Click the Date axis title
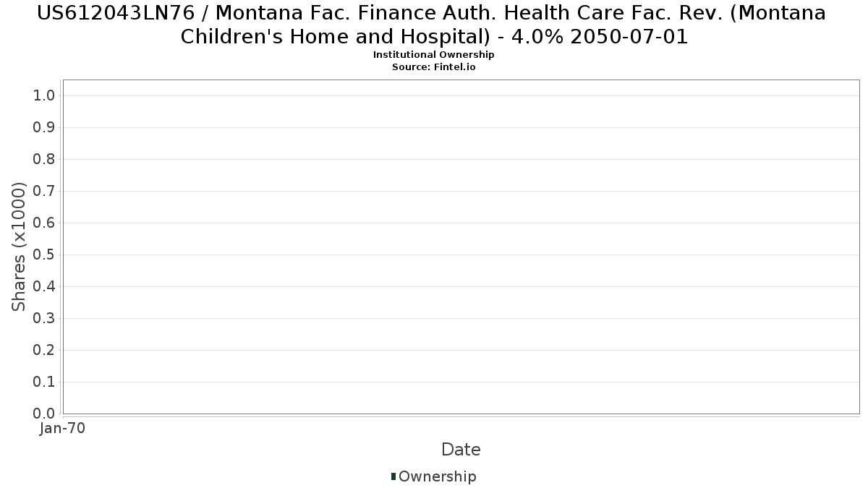Screen dimensions: 868x488 (461, 450)
